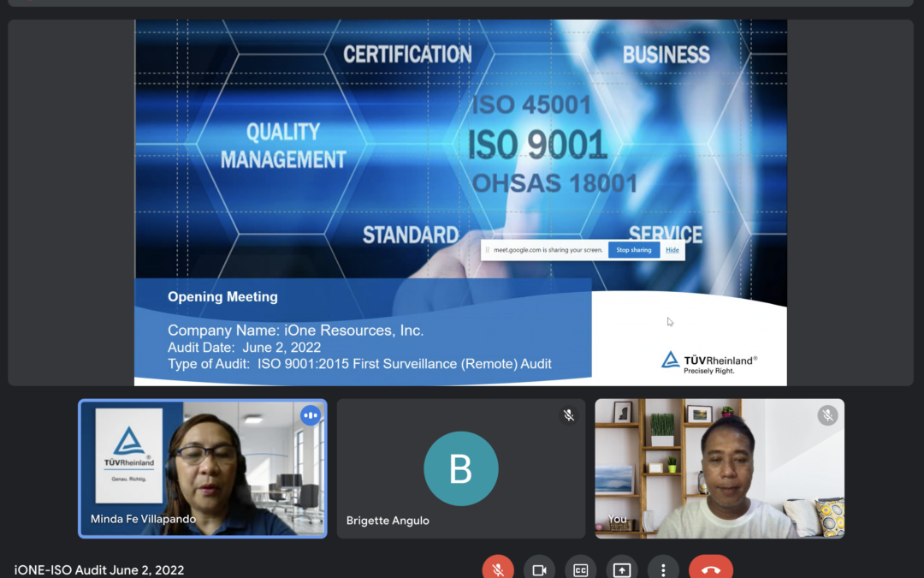
Task: Click the QUALITY MANAGEMENT hexagon text
Action: [283, 146]
